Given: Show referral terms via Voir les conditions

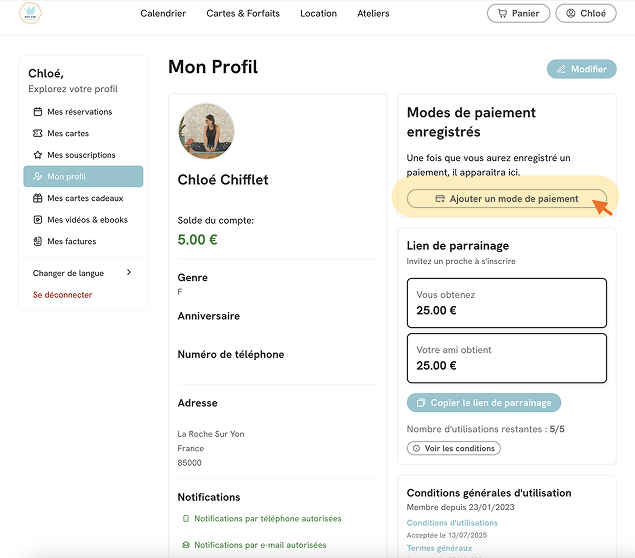Looking at the screenshot, I should [454, 448].
